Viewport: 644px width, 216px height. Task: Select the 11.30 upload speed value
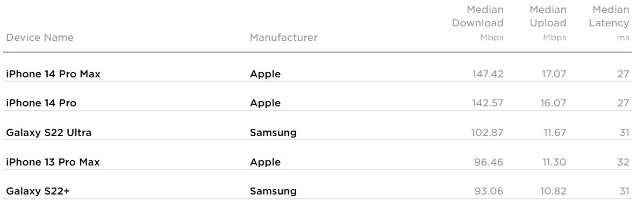(553, 162)
